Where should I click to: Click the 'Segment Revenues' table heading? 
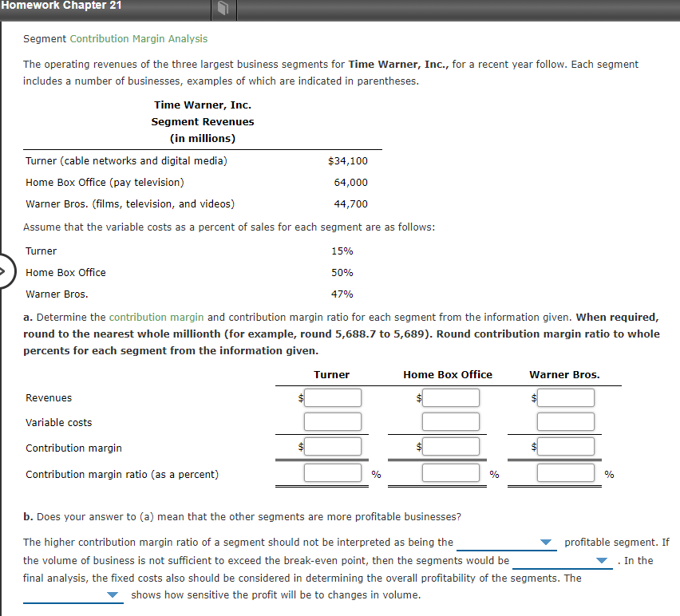pyautogui.click(x=203, y=122)
